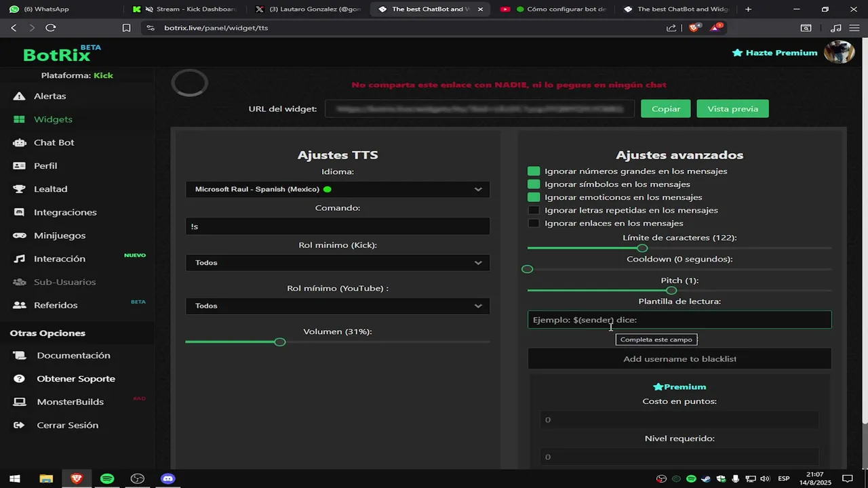
Task: Focus the Comando input field
Action: [338, 226]
